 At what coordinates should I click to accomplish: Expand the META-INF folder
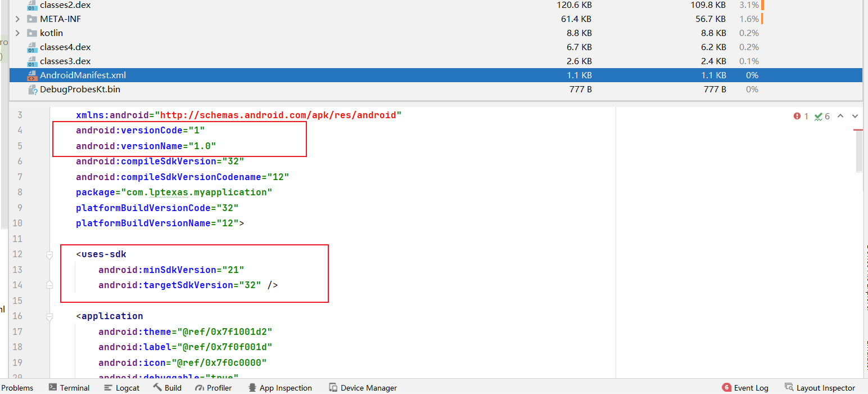tap(18, 19)
